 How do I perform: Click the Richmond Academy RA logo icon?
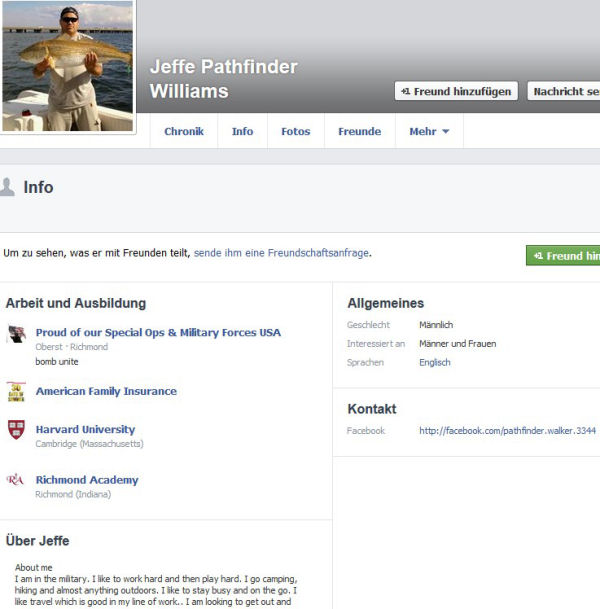click(15, 480)
